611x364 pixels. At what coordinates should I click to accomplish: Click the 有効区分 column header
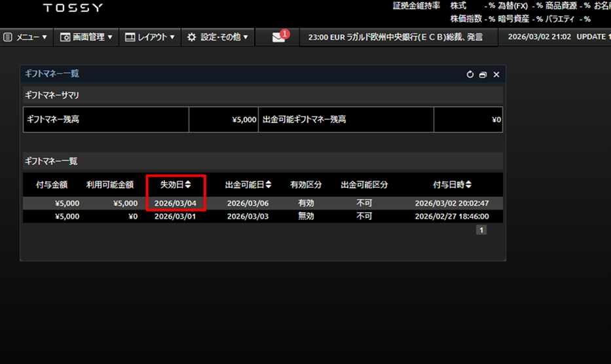[306, 185]
